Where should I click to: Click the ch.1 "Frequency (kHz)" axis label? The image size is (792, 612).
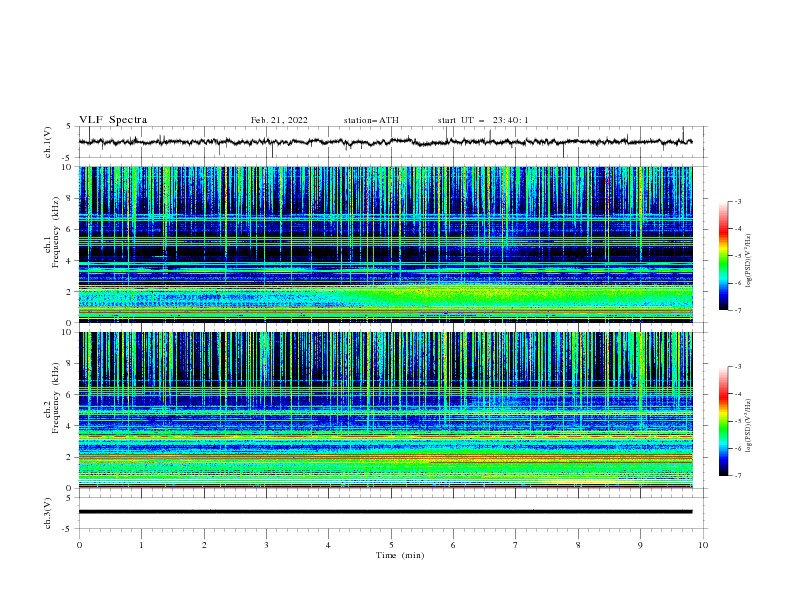55,232
